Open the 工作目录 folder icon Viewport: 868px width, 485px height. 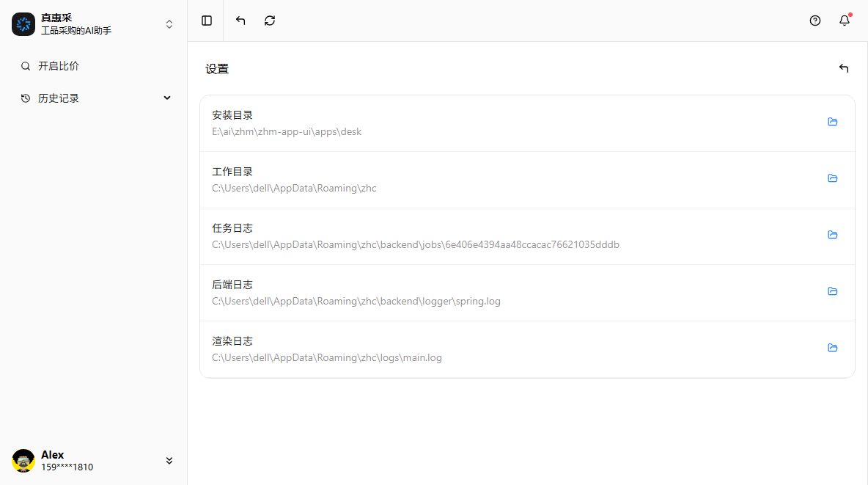[x=832, y=178]
